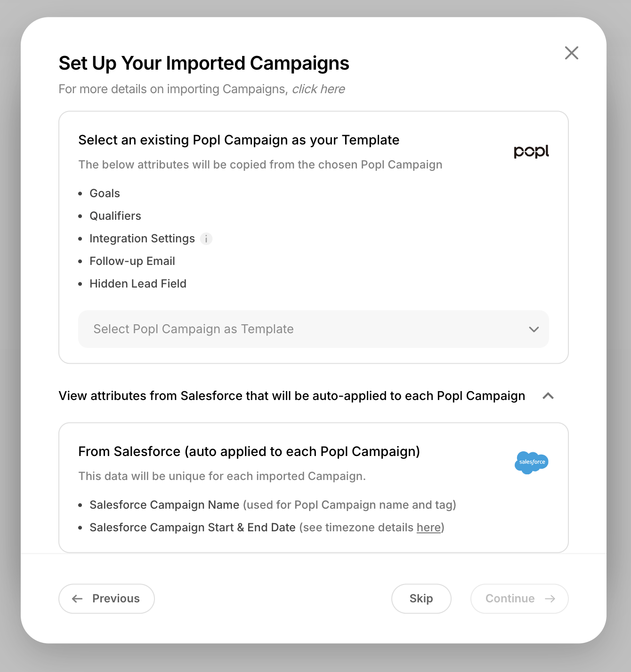Collapse the Salesforce attributes section using its chevron

pyautogui.click(x=548, y=396)
